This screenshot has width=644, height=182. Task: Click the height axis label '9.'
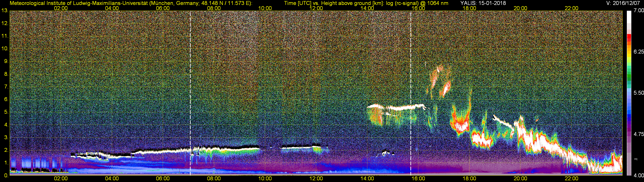(6, 61)
